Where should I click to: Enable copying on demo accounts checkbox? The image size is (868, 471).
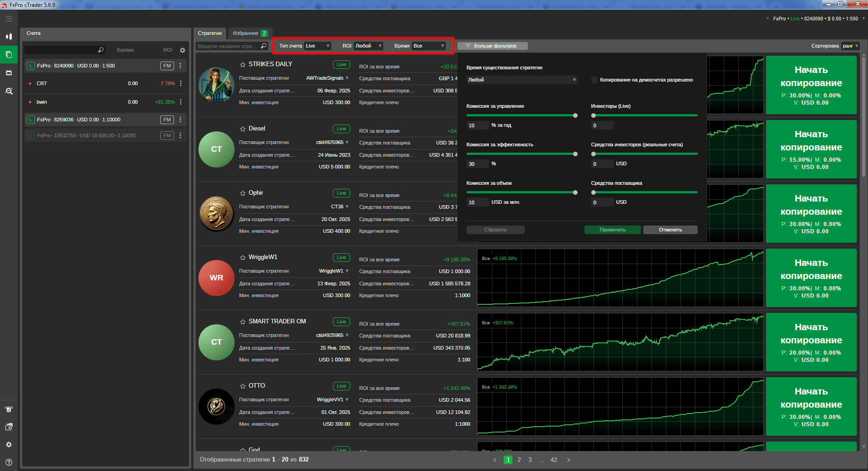pyautogui.click(x=594, y=80)
